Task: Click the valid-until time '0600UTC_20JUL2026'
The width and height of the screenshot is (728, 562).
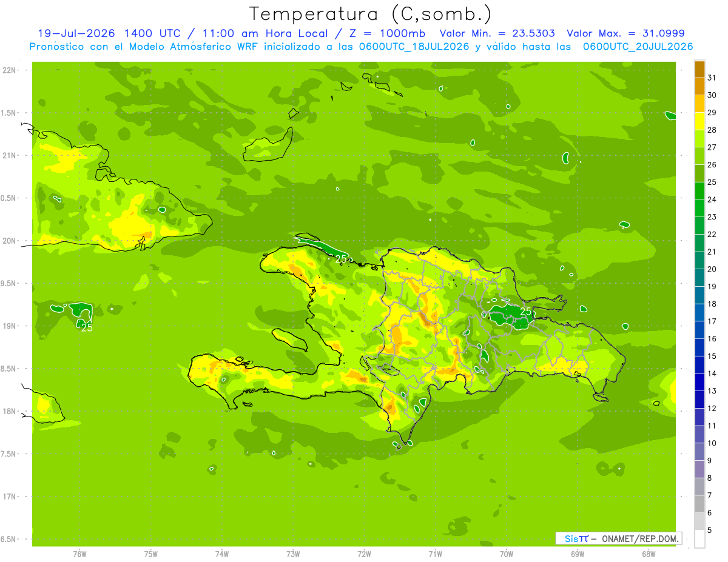Action: [638, 47]
